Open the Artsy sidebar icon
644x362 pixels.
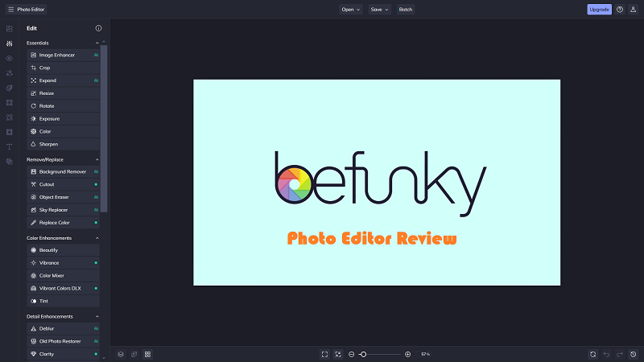tap(10, 88)
